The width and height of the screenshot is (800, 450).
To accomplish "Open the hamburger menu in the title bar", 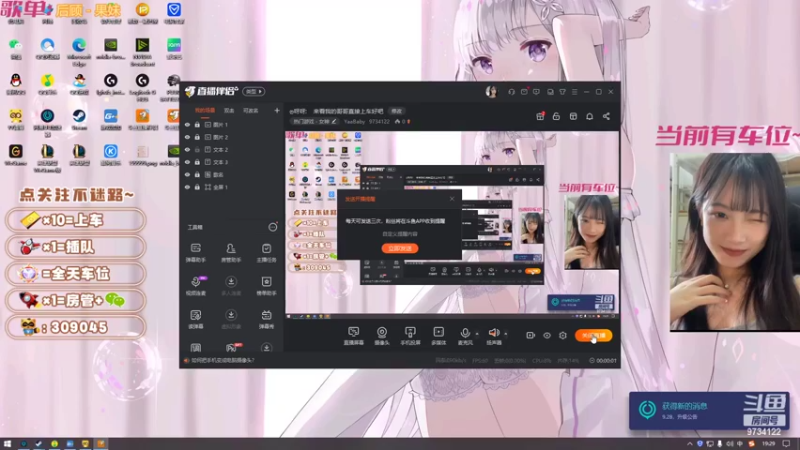I will (x=574, y=92).
